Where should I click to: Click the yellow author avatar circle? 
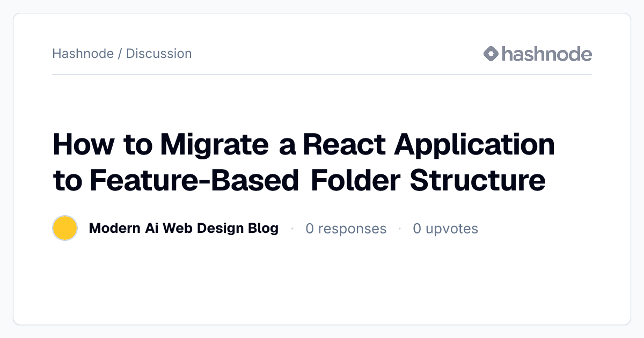click(x=65, y=228)
